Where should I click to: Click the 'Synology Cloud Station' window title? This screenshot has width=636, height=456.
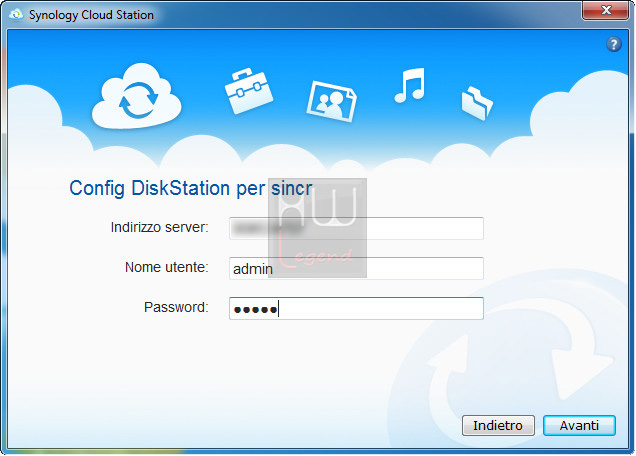click(x=91, y=15)
